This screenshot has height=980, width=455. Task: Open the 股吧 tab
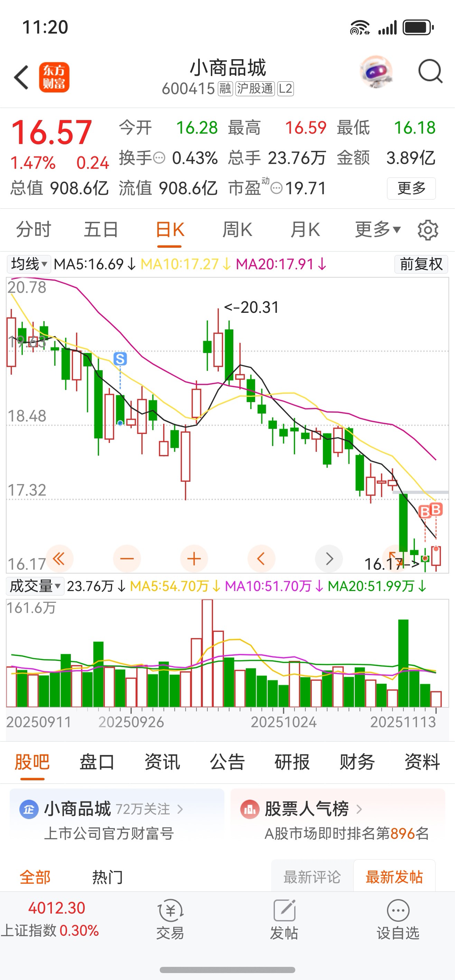click(32, 762)
